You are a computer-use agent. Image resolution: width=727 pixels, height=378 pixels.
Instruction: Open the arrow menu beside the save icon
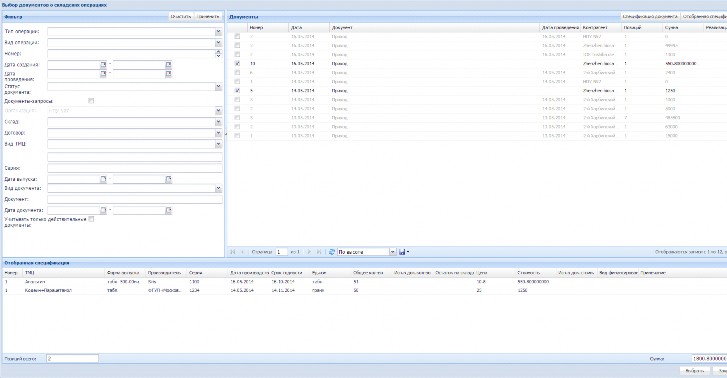click(408, 252)
